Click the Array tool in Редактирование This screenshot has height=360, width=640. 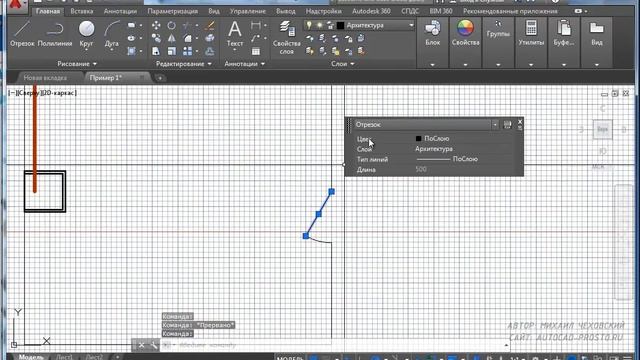[x=187, y=51]
